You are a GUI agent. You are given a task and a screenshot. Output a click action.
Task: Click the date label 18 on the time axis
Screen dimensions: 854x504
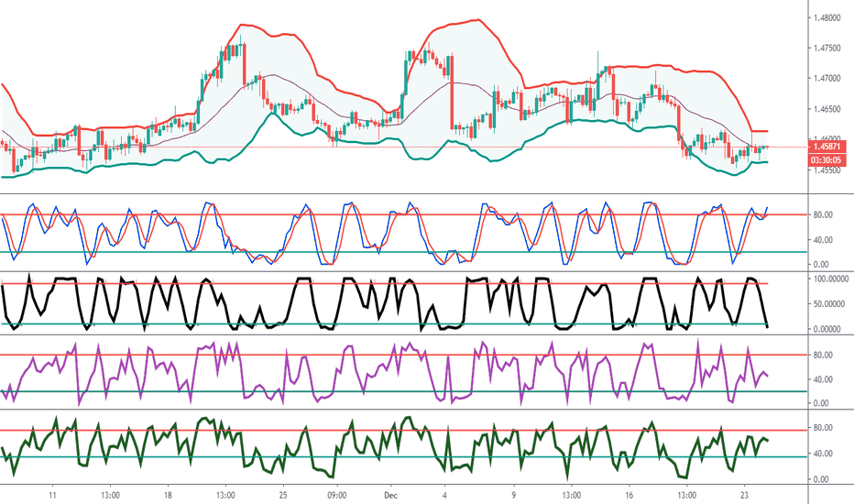[x=168, y=495]
